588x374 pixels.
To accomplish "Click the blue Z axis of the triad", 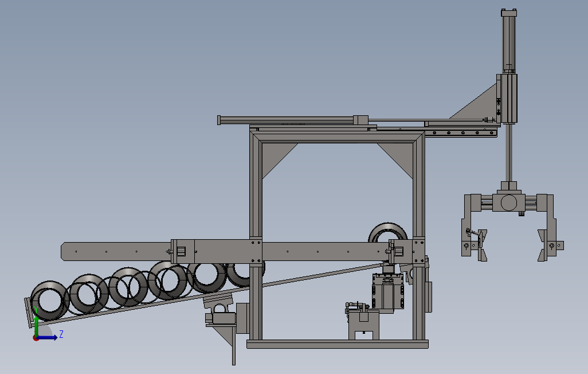I will (x=48, y=337).
